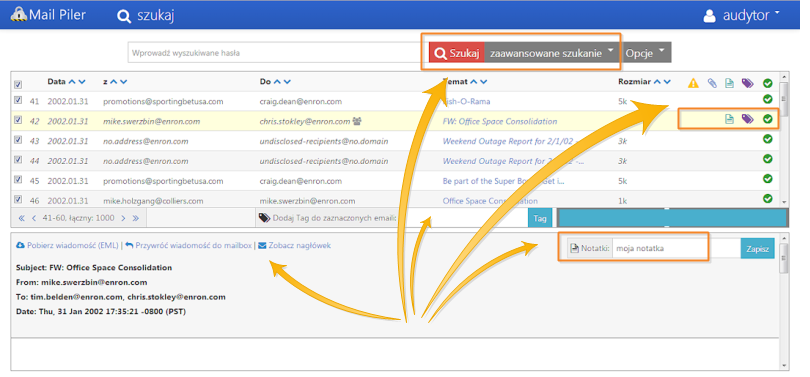The width and height of the screenshot is (810, 377).
Task: Click the green verified checkmark in row 41
Action: 768,99
